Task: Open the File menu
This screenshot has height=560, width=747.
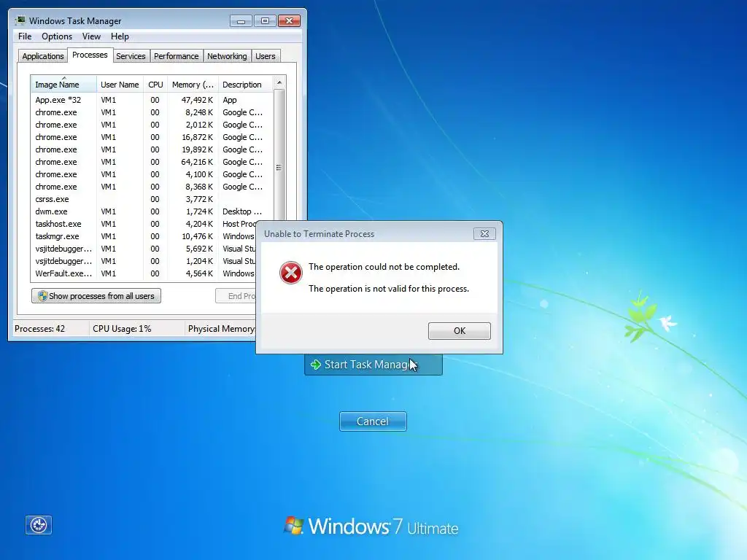Action: pyautogui.click(x=25, y=36)
